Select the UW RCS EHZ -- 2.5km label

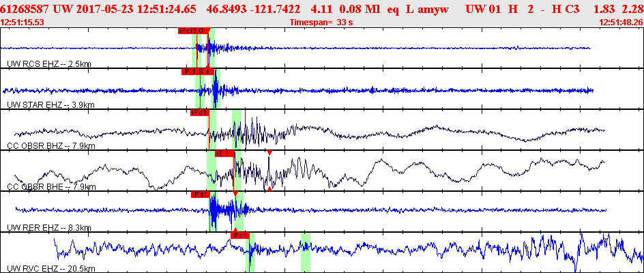[49, 64]
